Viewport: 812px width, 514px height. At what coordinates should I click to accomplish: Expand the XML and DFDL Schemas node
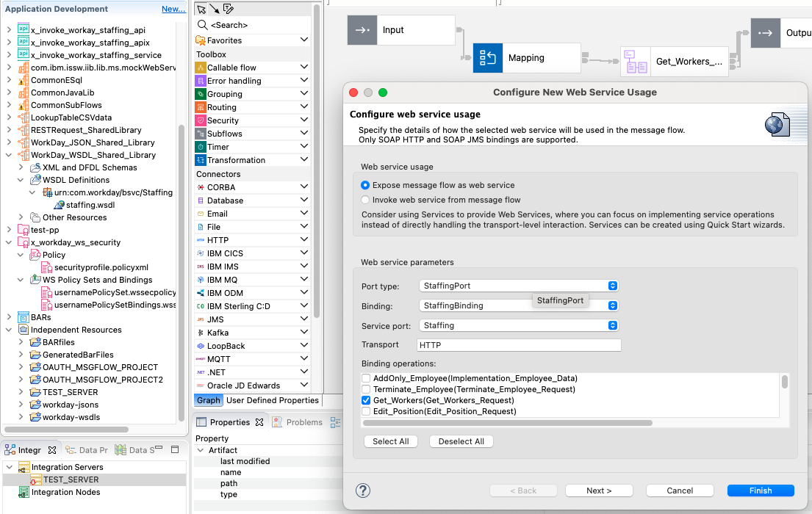coord(21,167)
